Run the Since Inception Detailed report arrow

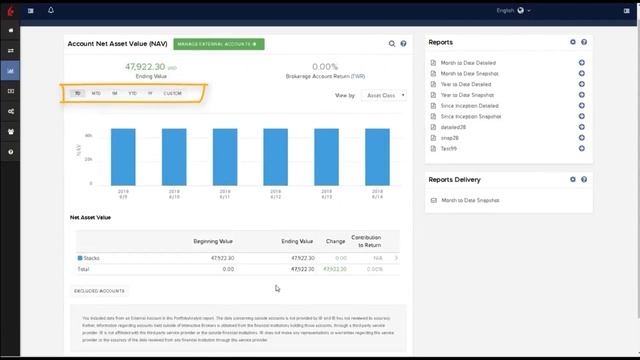point(582,105)
